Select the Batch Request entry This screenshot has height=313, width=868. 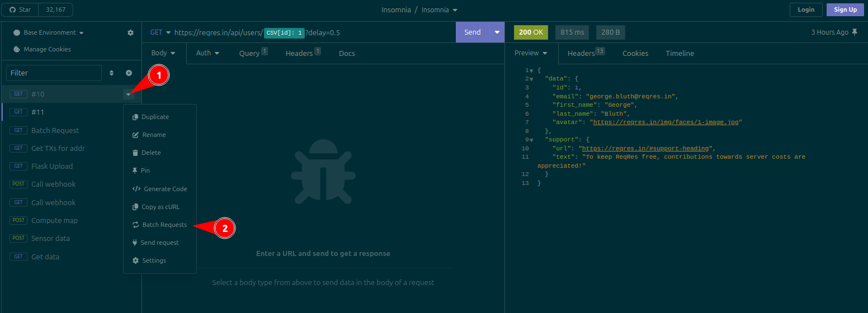click(x=71, y=130)
